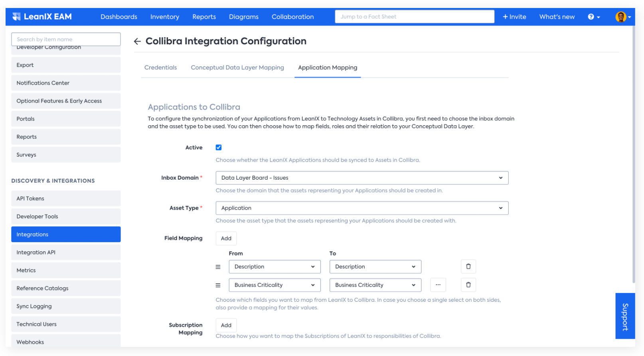Add a new Subscription Mapping
This screenshot has height=356, width=644.
226,326
